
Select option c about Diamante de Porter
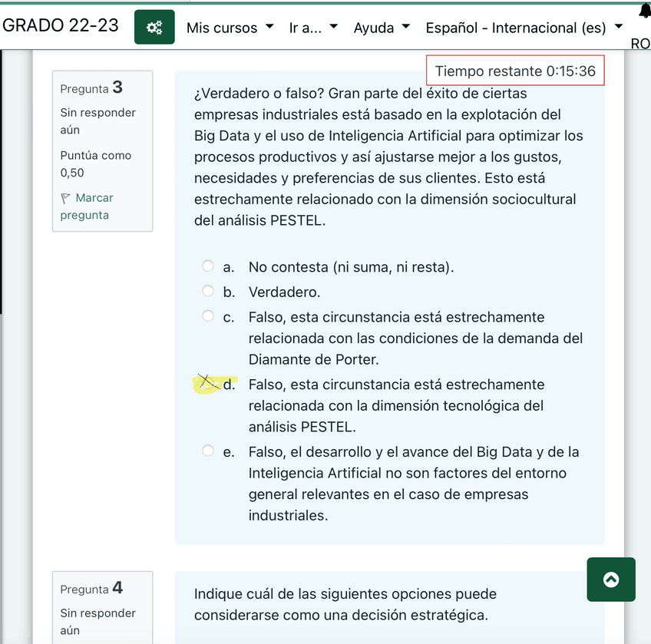pyautogui.click(x=208, y=316)
